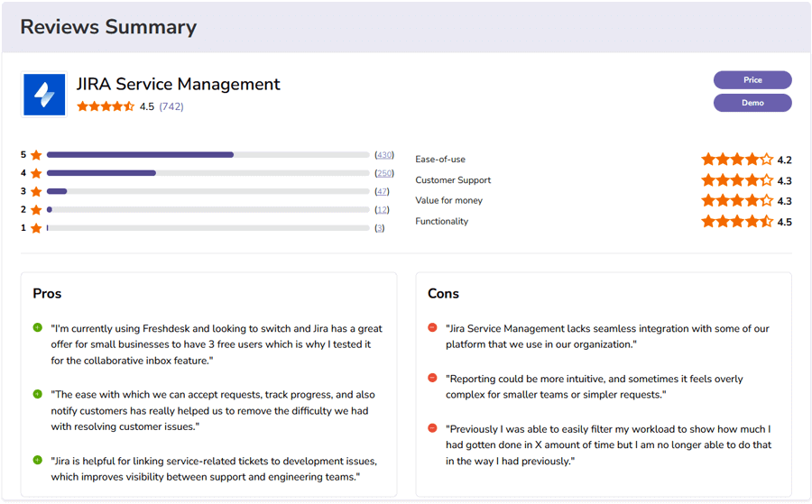812x504 pixels.
Task: Click the 'Ease-of-use' label
Action: pyautogui.click(x=440, y=160)
